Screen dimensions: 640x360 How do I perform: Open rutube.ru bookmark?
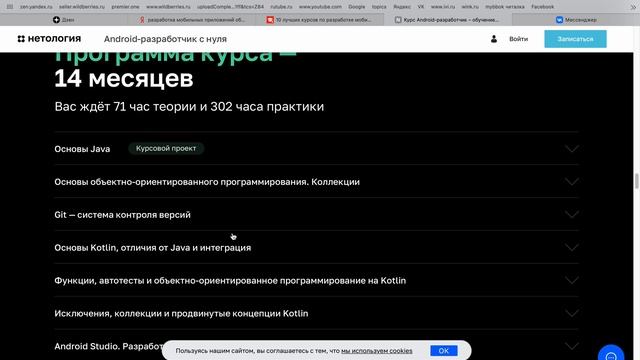281,7
